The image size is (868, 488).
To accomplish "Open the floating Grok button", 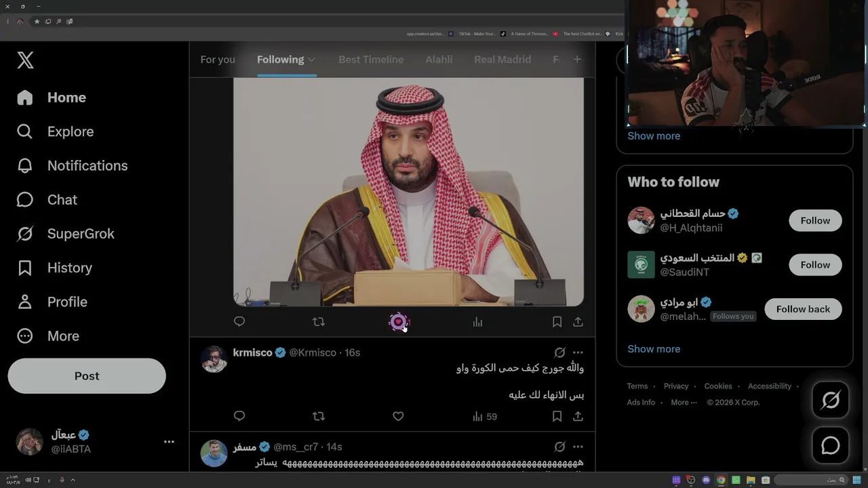I will click(x=831, y=400).
